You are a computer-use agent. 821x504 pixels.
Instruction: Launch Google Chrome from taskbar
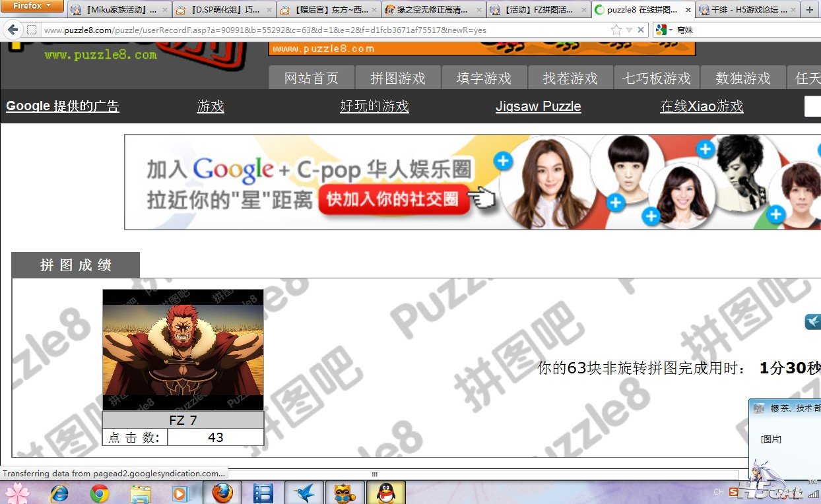(x=100, y=493)
